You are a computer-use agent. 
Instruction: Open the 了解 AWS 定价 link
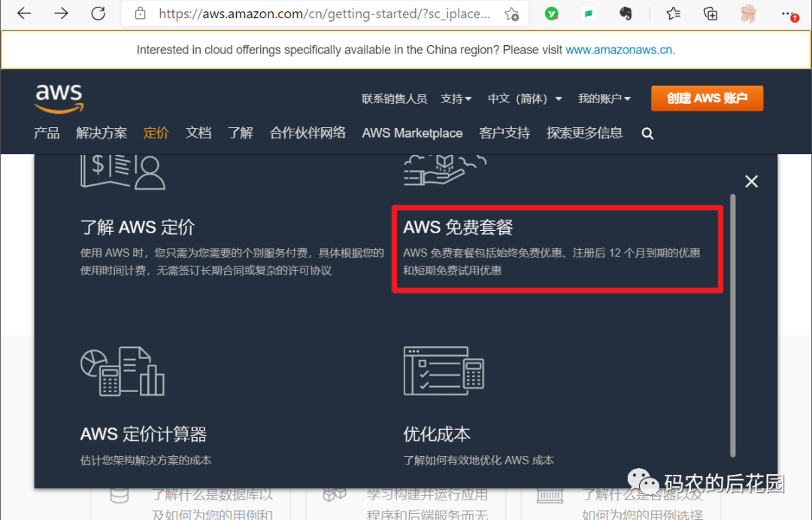tap(138, 227)
